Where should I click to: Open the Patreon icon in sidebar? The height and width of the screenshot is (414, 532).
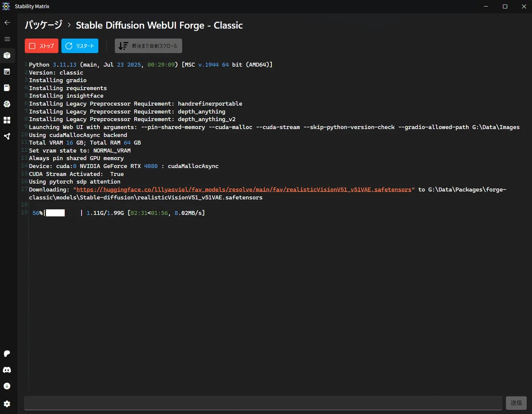point(7,354)
